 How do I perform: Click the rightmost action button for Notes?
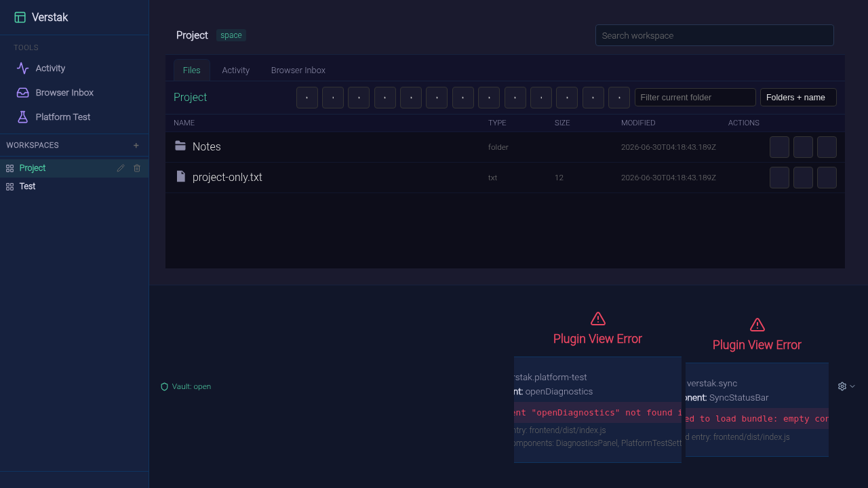click(x=827, y=147)
